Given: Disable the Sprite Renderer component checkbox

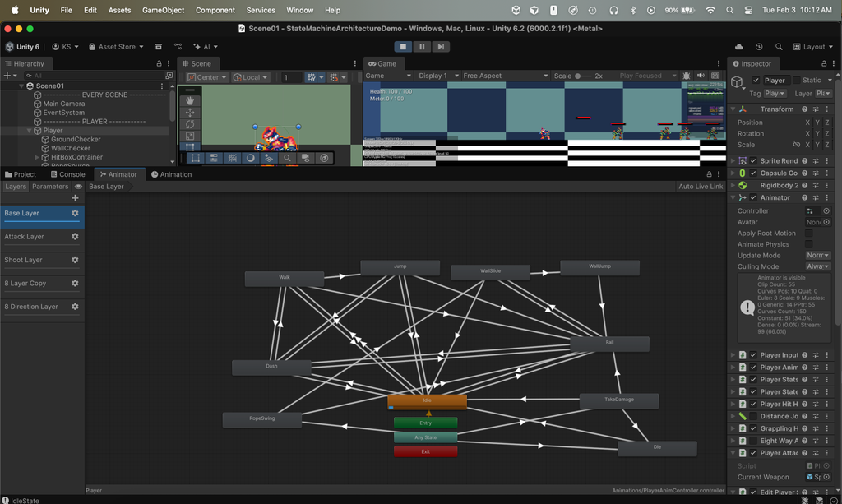Looking at the screenshot, I should [753, 161].
